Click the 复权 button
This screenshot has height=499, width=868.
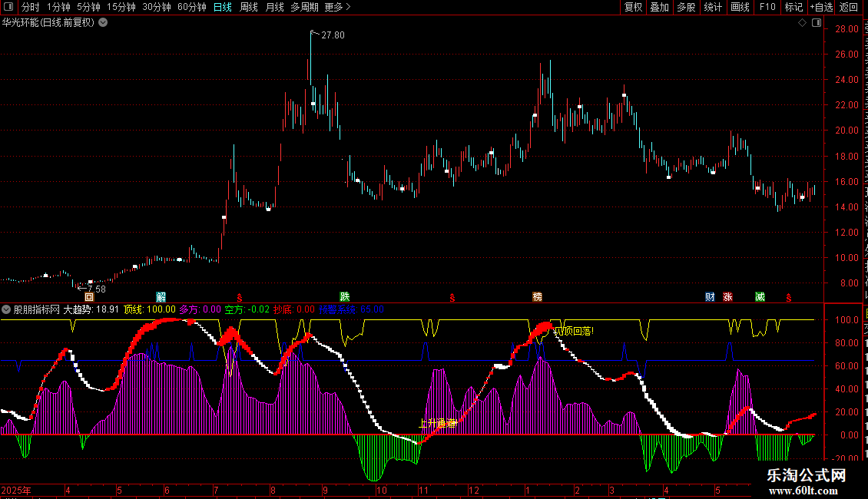click(x=633, y=7)
